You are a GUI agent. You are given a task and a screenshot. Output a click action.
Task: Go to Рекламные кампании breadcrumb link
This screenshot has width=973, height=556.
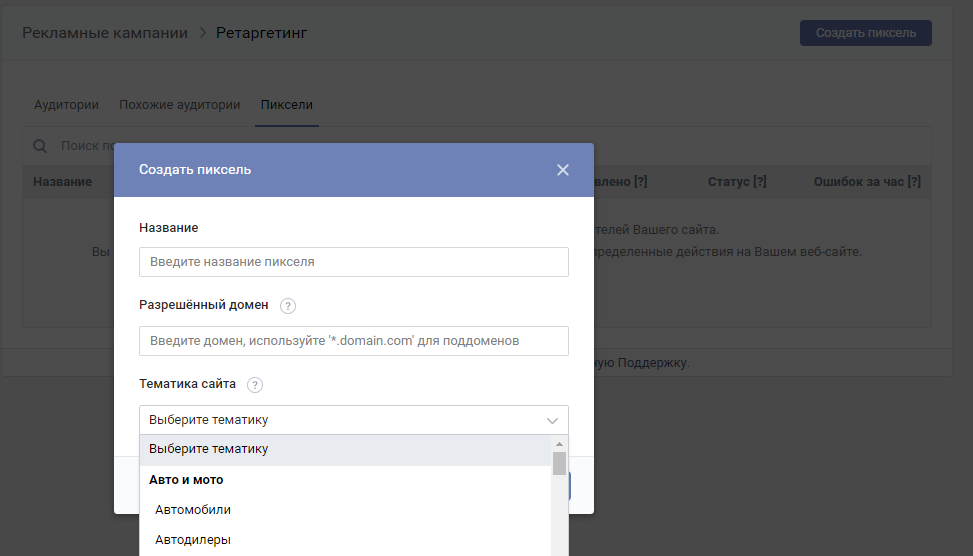(105, 33)
